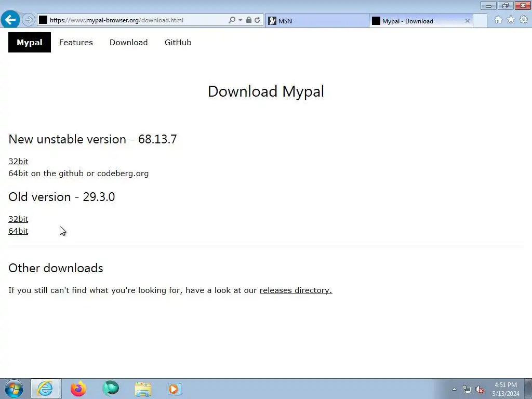Click the network tray icon
Image resolution: width=532 pixels, height=399 pixels.
(x=467, y=390)
